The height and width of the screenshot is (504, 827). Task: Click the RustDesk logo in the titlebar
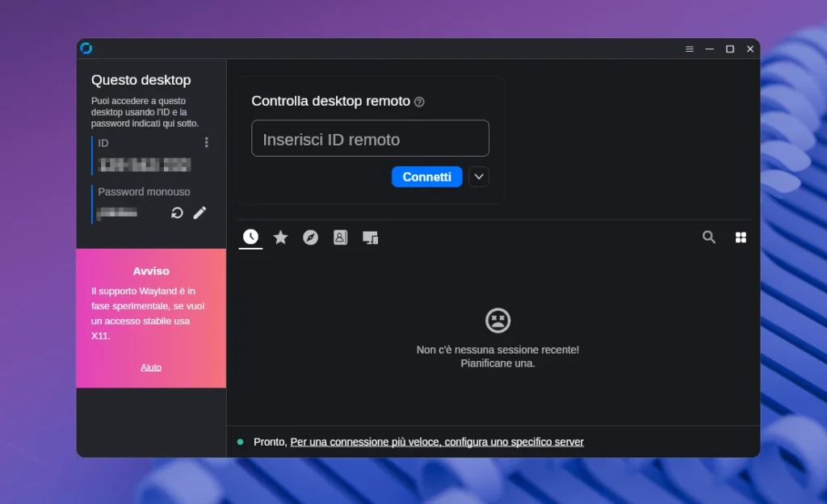(87, 48)
